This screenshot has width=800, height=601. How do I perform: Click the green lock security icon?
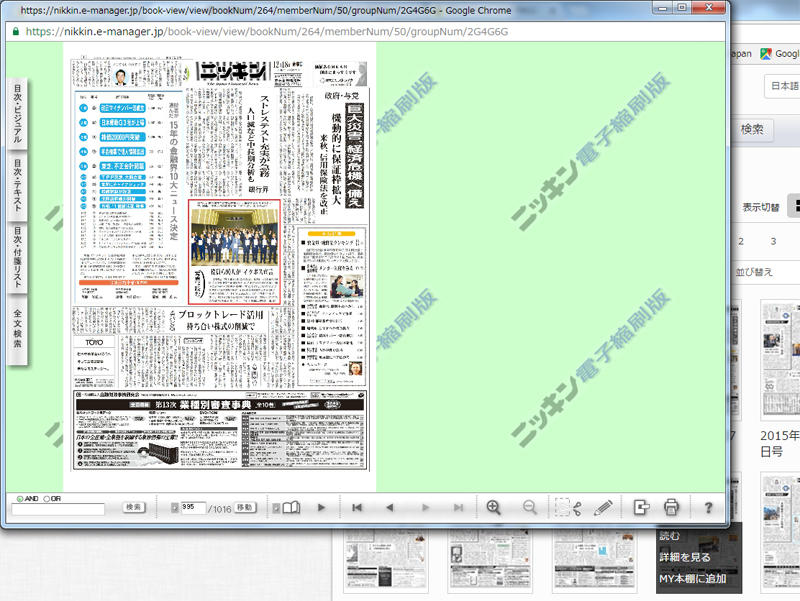[15, 32]
